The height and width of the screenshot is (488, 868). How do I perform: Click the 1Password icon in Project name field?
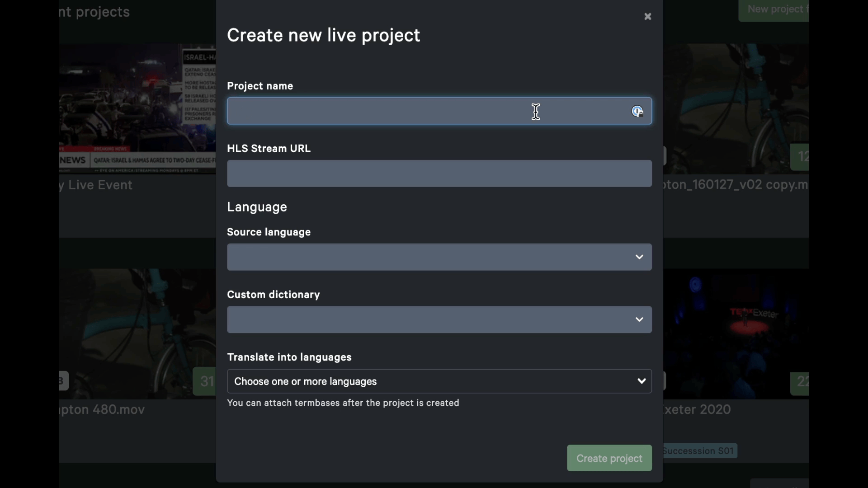pyautogui.click(x=637, y=111)
